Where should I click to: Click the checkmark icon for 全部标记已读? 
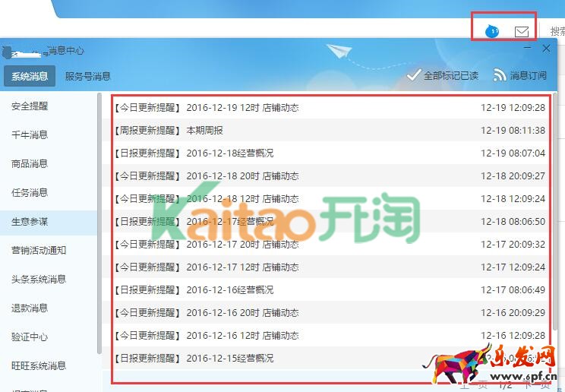coord(413,74)
